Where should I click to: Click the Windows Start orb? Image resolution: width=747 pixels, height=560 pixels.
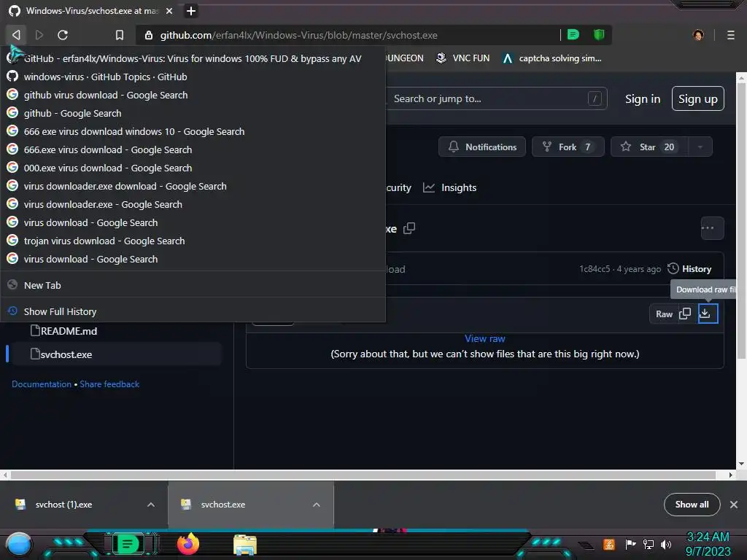click(19, 544)
